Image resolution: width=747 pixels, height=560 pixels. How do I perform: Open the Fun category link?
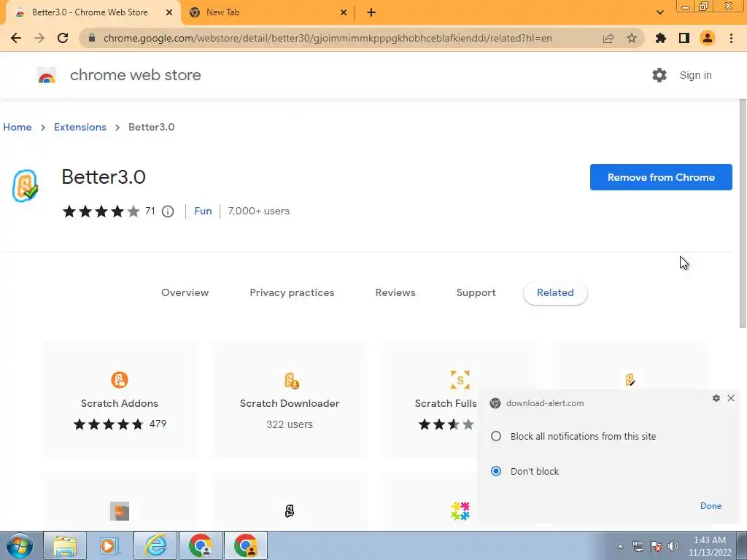[x=203, y=211]
